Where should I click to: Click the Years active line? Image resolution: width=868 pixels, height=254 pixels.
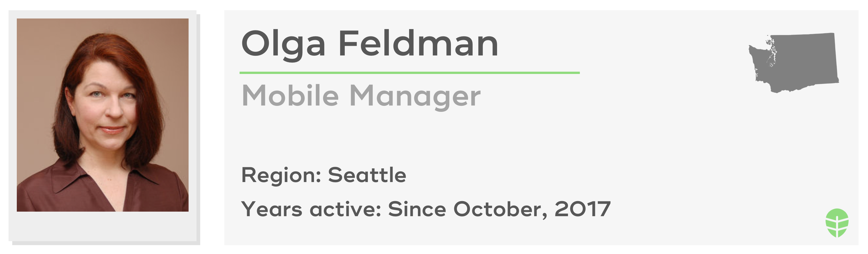426,209
